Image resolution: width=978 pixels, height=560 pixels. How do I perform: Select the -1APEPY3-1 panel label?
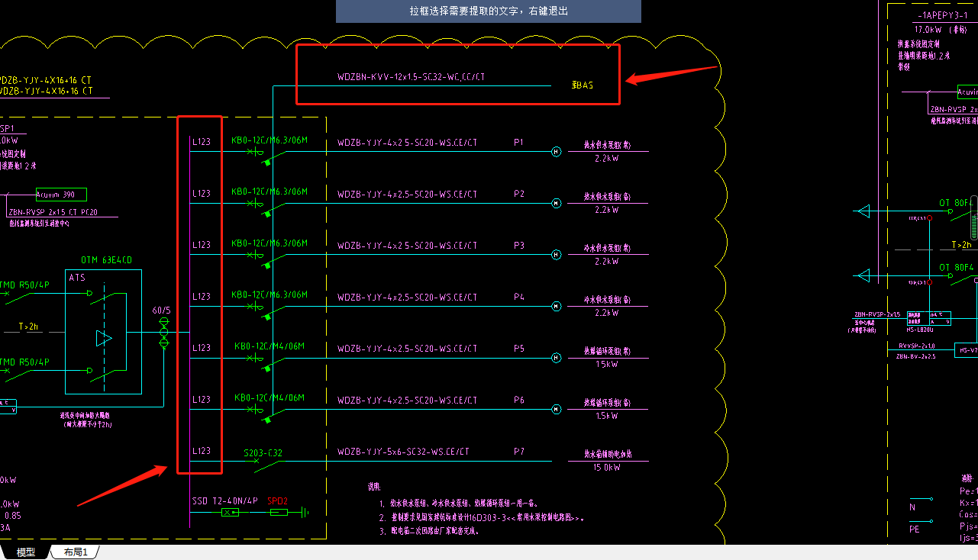click(941, 15)
